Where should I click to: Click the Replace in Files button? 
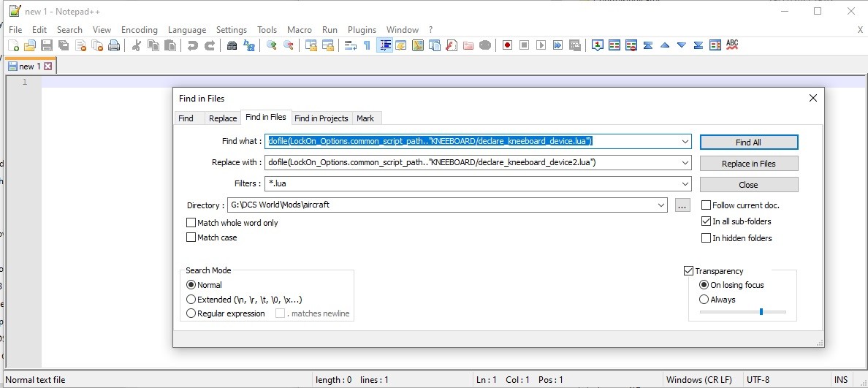(748, 163)
